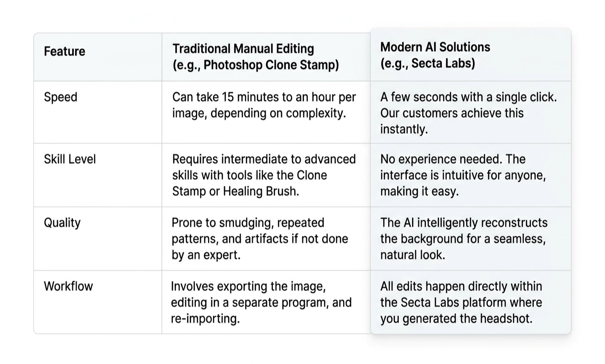Select the 'you generated the headshot' text line
The height and width of the screenshot is (364, 605).
[x=456, y=319]
